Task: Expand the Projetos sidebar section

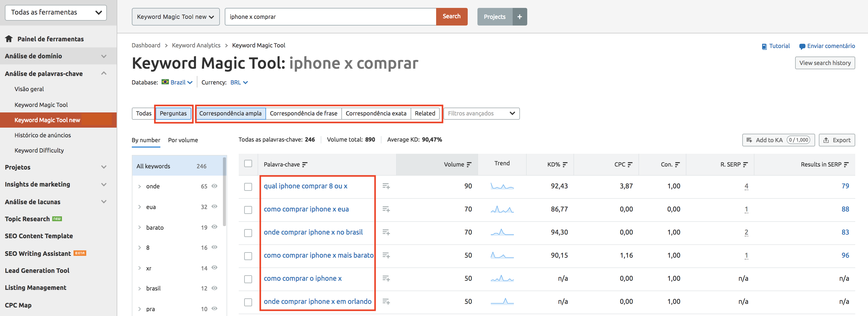Action: pos(104,167)
